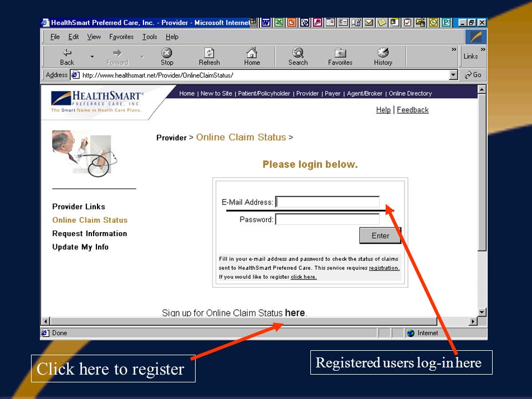This screenshot has width=532, height=399.
Task: Click the Office logo menu icon in shortcut bar
Action: point(253,22)
